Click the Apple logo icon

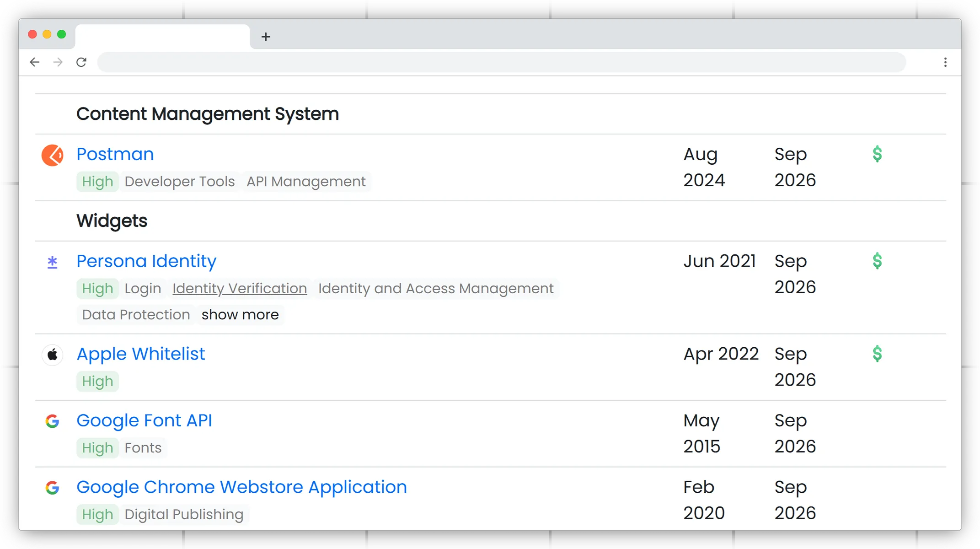click(53, 355)
